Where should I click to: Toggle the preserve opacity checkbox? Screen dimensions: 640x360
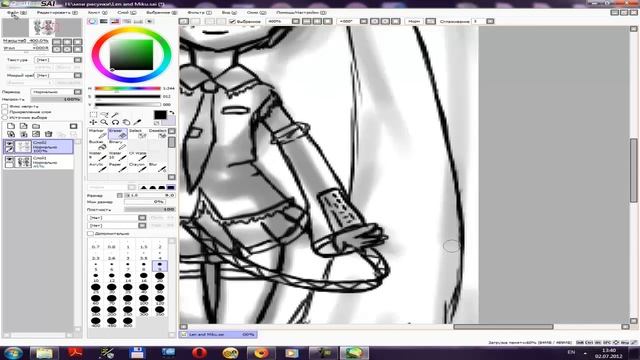click(5, 106)
